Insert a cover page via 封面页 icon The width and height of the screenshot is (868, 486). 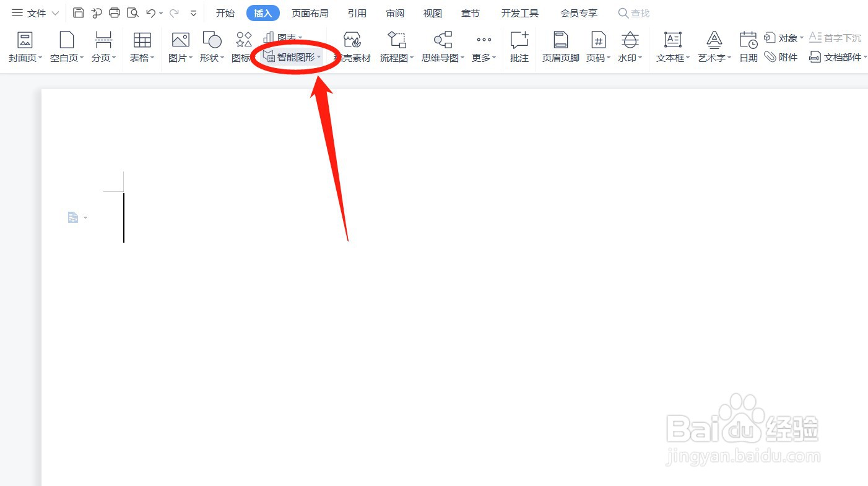point(25,40)
